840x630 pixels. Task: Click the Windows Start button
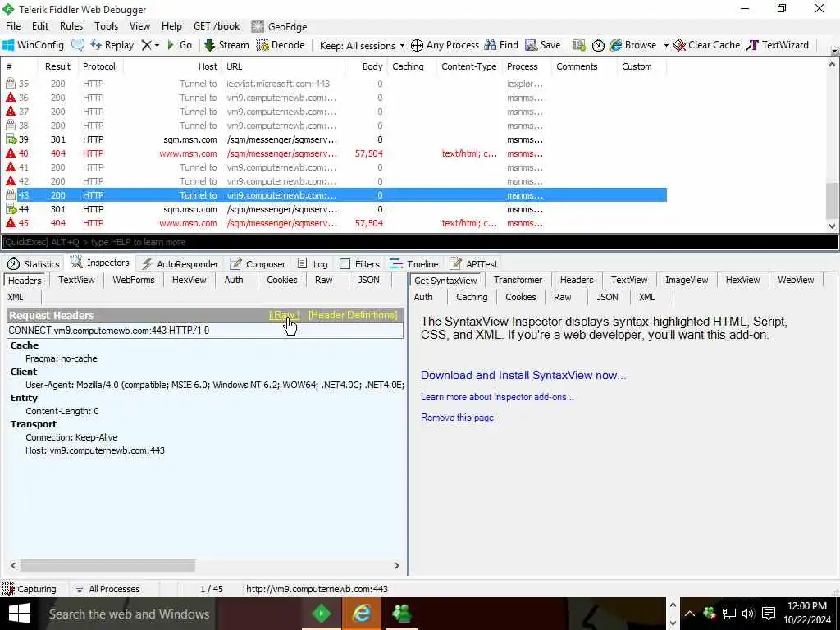[20, 614]
